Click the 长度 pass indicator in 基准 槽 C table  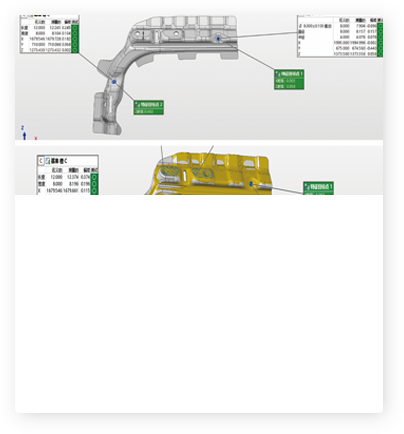point(94,177)
